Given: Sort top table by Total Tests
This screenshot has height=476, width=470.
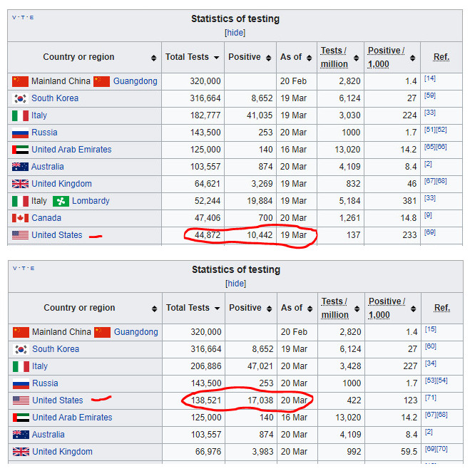Looking at the screenshot, I should coord(216,58).
